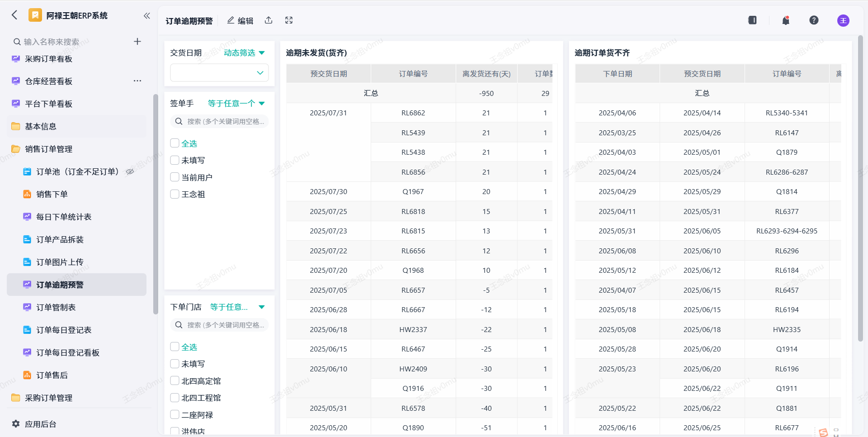Check 全选 in 下单门店 filter
This screenshot has height=437, width=868.
(x=175, y=347)
